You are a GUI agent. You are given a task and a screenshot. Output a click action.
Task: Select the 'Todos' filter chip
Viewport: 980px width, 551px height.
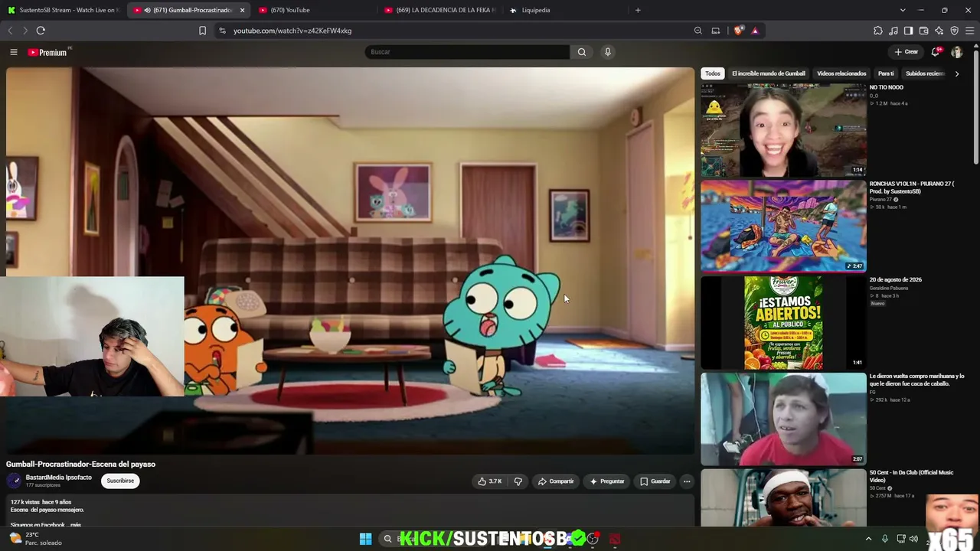point(713,73)
